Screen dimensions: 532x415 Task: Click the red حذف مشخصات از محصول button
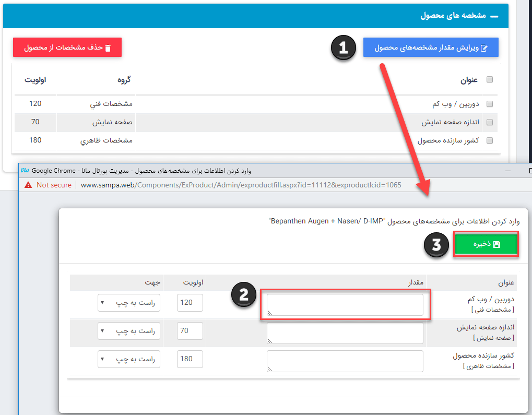(67, 48)
